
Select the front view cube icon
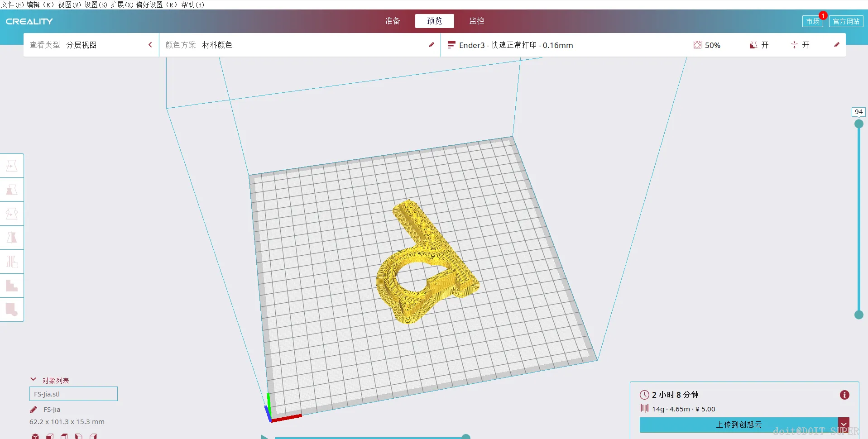(x=50, y=436)
